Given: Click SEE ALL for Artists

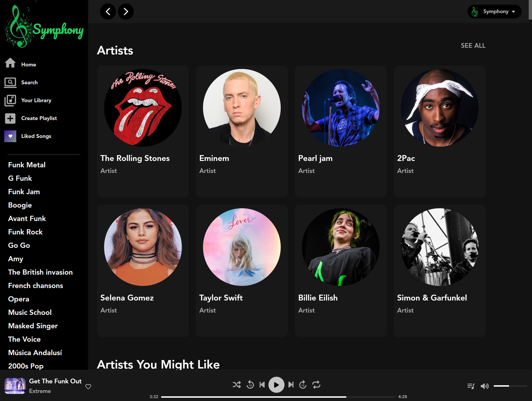Looking at the screenshot, I should coord(473,45).
